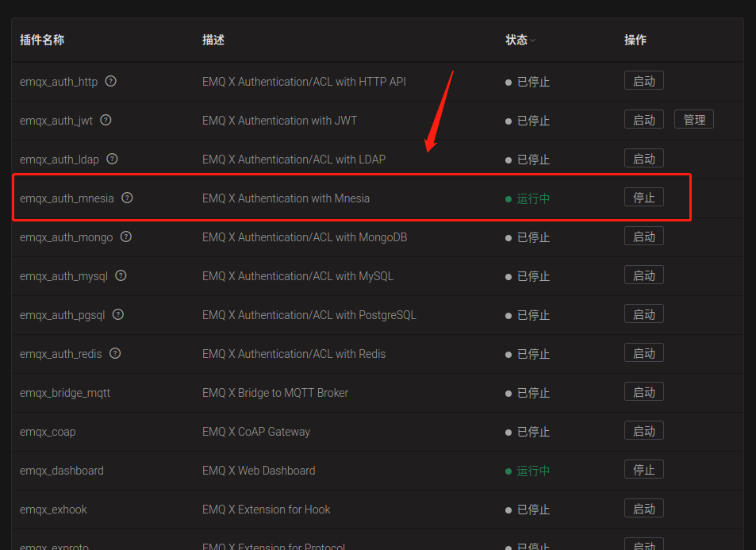Viewport: 756px width, 550px height.
Task: Click question mark icon for emqx_auth_redis
Action: (115, 353)
